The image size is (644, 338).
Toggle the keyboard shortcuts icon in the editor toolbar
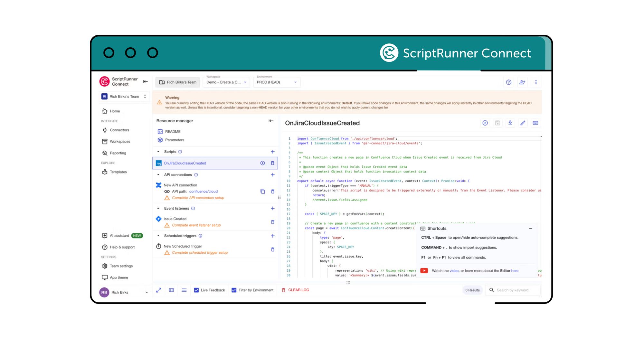[535, 123]
